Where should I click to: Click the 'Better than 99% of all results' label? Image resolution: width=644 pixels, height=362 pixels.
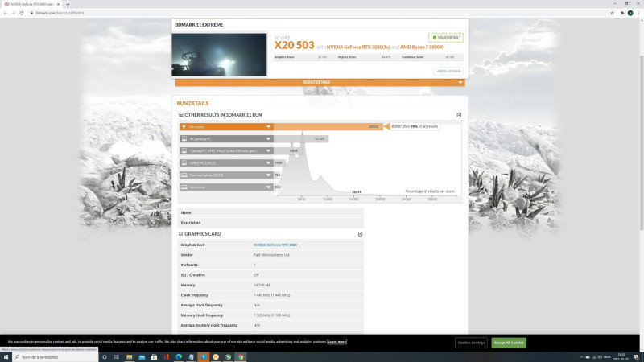click(415, 126)
